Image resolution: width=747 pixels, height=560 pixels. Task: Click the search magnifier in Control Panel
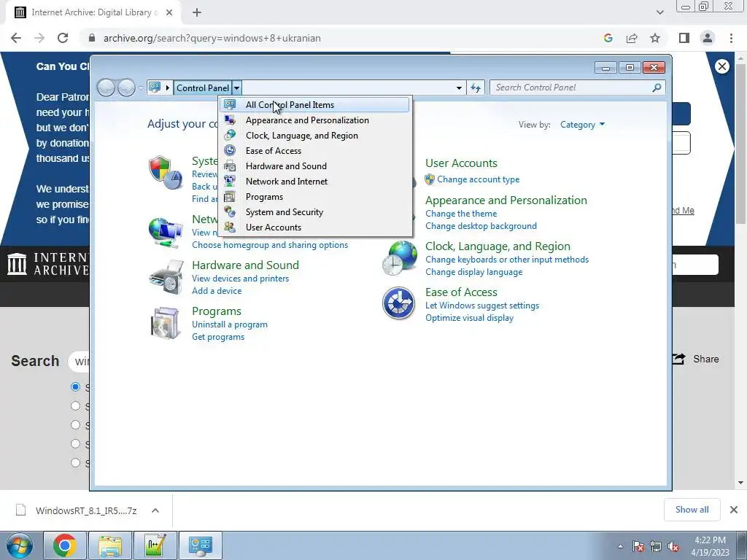click(657, 87)
